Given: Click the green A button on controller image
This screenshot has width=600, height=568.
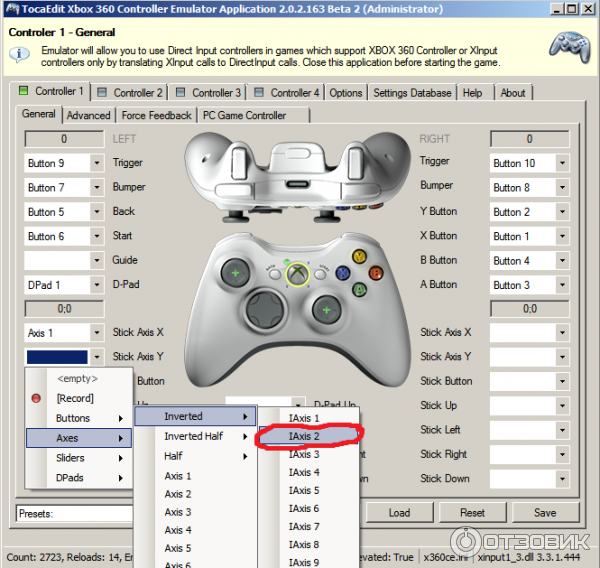Looking at the screenshot, I should point(358,288).
